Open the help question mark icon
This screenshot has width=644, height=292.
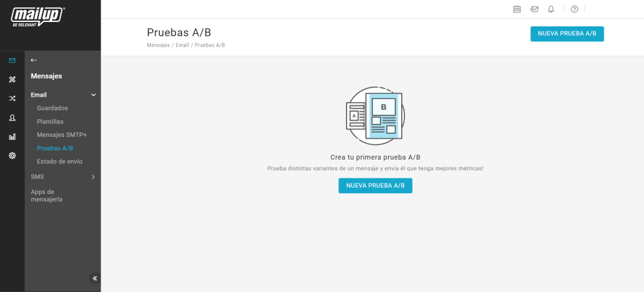pyautogui.click(x=574, y=9)
